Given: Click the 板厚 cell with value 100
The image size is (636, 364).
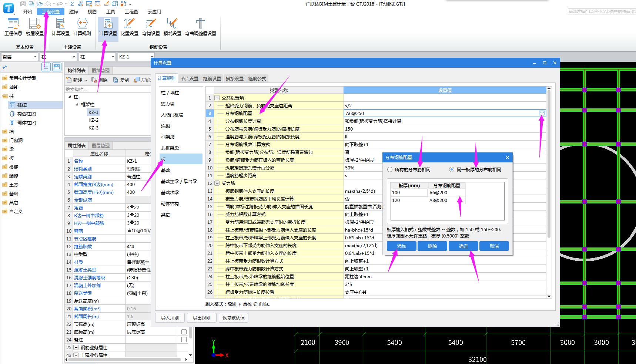Looking at the screenshot, I should click(409, 192).
